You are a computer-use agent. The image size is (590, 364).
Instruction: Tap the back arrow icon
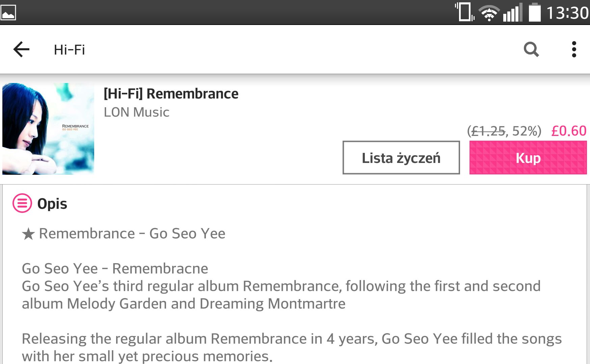[x=21, y=50]
